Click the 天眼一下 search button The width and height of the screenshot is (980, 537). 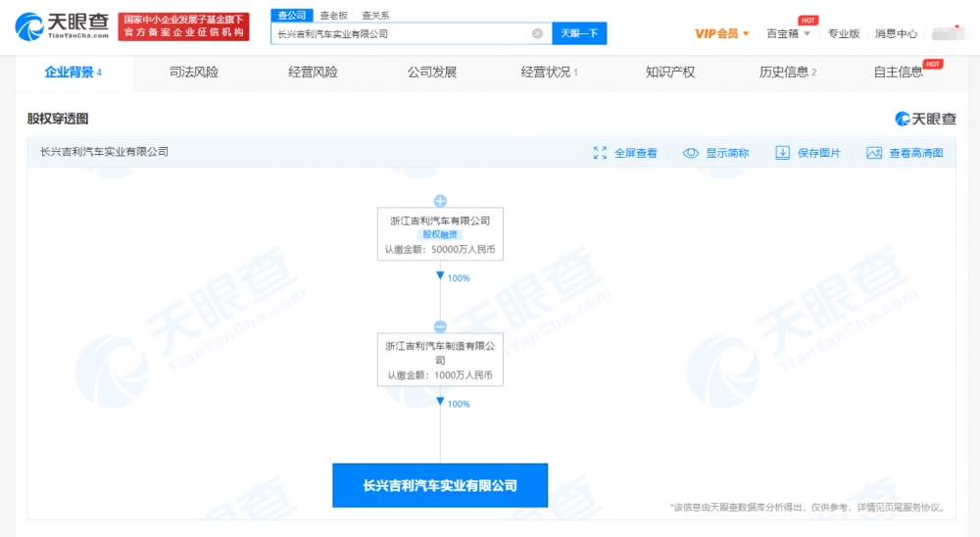[579, 33]
